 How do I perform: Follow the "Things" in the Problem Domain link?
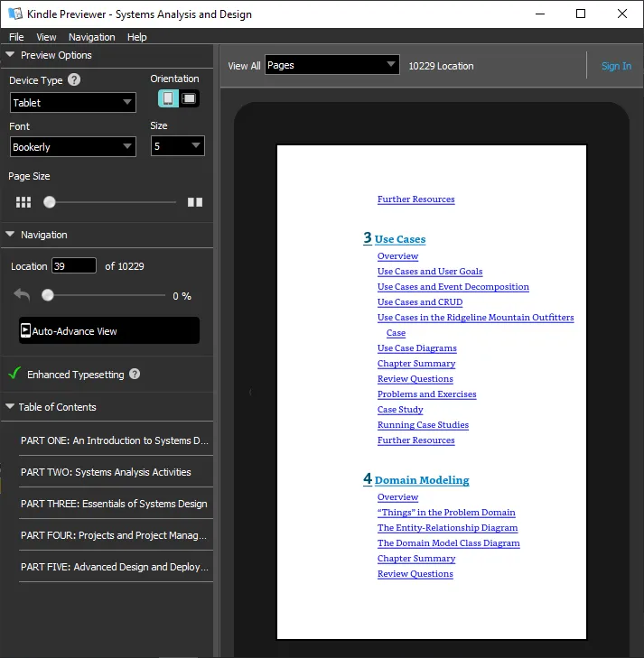coord(446,513)
